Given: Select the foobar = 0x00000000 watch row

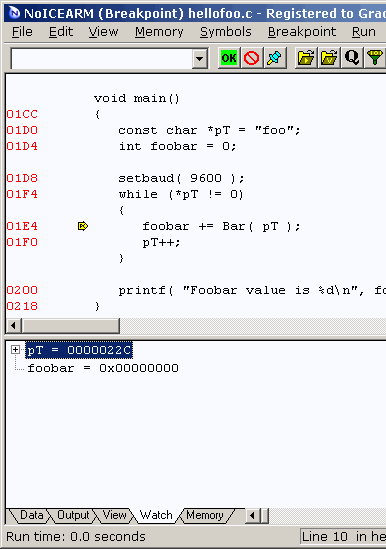Looking at the screenshot, I should point(103,368).
